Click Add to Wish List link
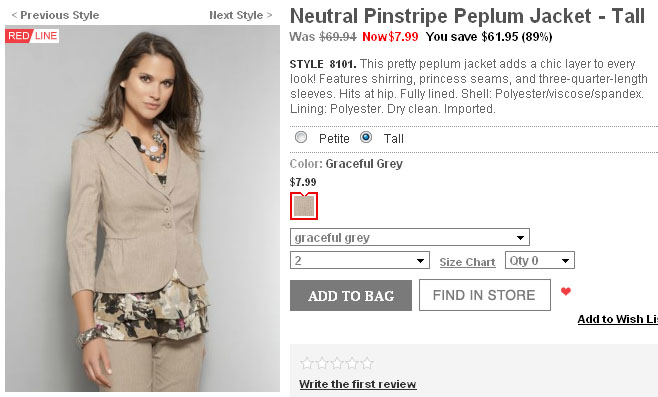Image resolution: width=658 pixels, height=397 pixels. [x=618, y=319]
